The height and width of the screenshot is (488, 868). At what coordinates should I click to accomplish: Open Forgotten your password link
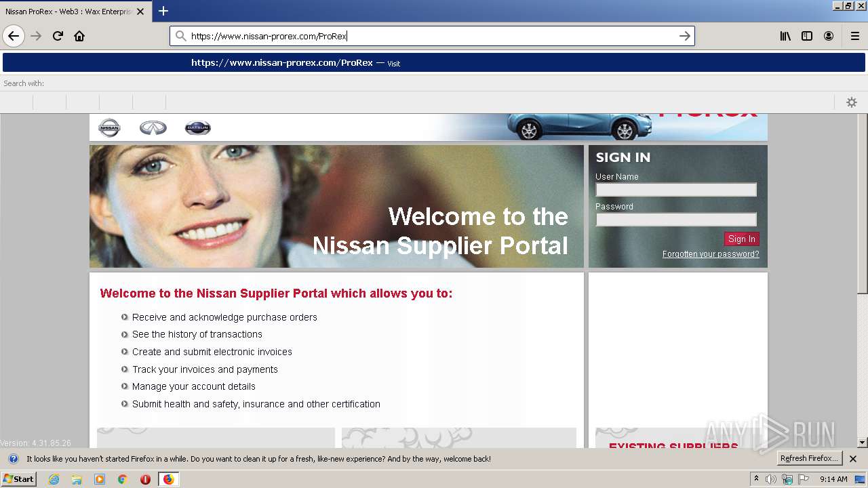click(x=711, y=254)
